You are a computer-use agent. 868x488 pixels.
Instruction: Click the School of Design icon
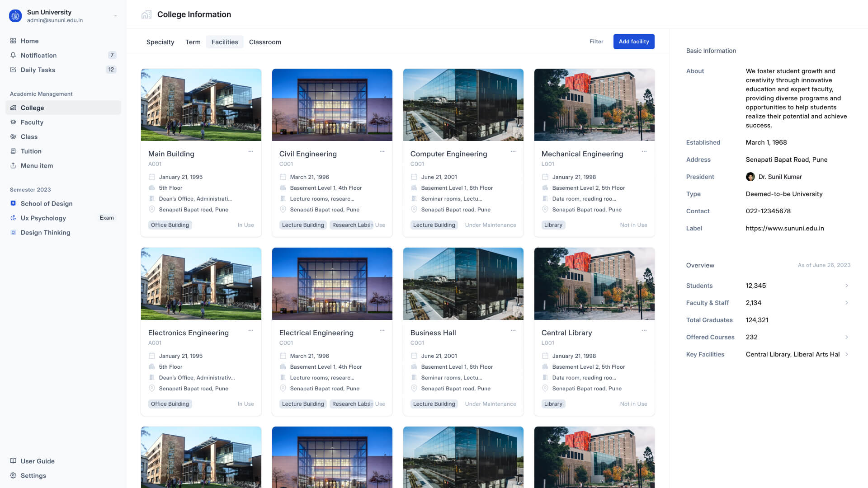click(x=13, y=203)
